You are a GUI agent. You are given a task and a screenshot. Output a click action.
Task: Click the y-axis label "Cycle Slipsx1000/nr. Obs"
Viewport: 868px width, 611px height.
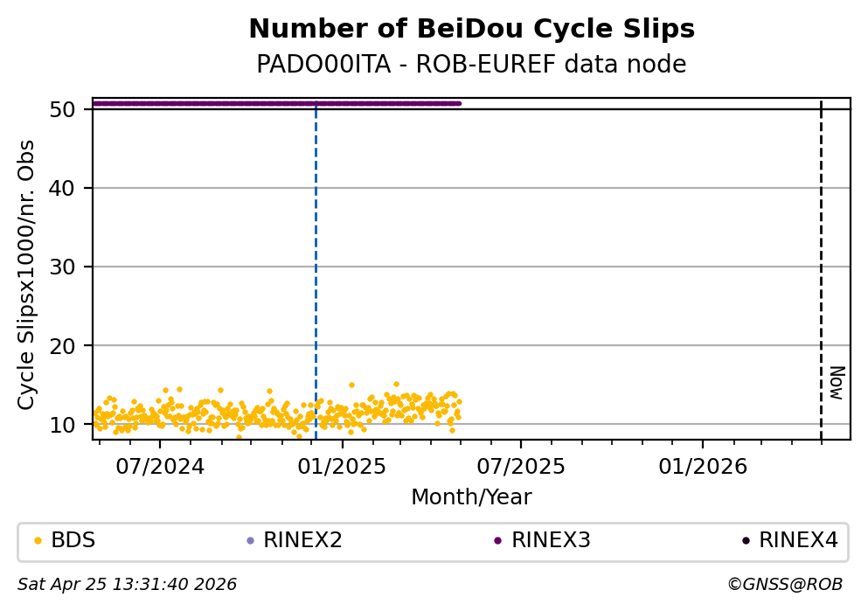(27, 274)
